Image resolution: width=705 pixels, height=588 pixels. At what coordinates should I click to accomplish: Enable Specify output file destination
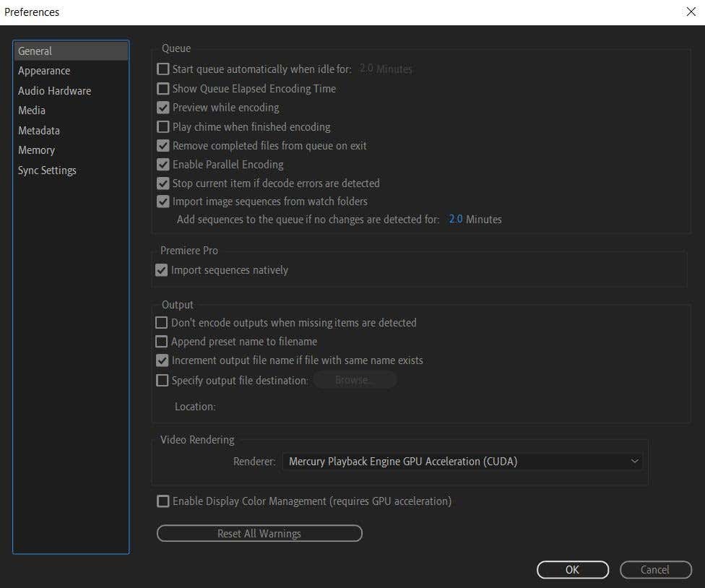pos(162,380)
